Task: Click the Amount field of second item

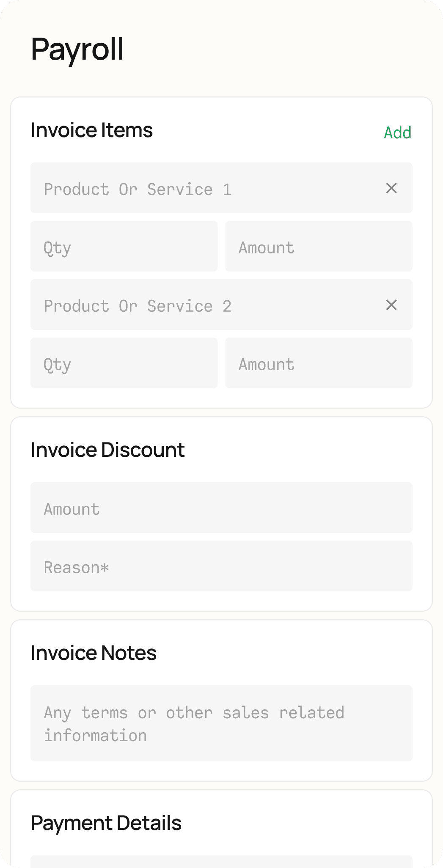Action: (x=319, y=363)
